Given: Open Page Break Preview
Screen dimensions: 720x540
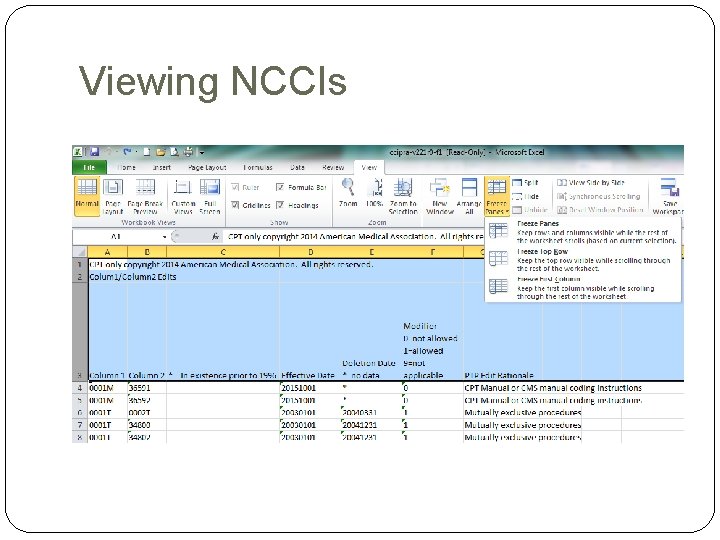Looking at the screenshot, I should click(x=145, y=196).
